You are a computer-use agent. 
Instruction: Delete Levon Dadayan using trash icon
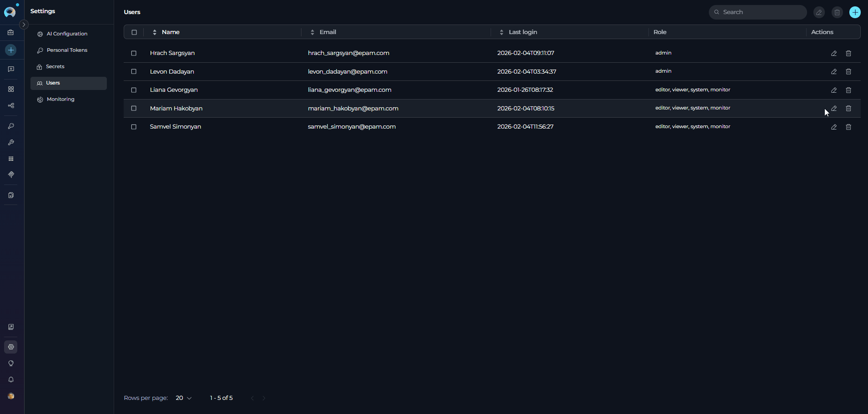(848, 72)
